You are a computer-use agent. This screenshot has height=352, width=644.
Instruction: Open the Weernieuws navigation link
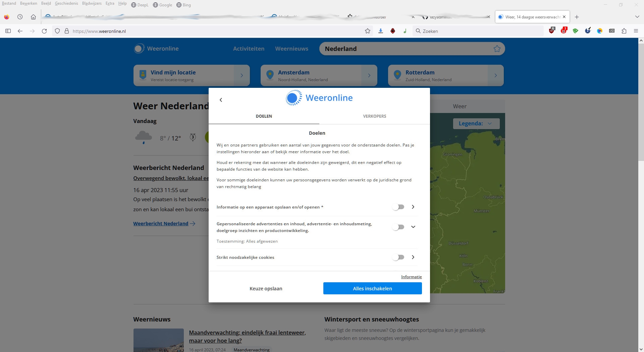pyautogui.click(x=291, y=49)
